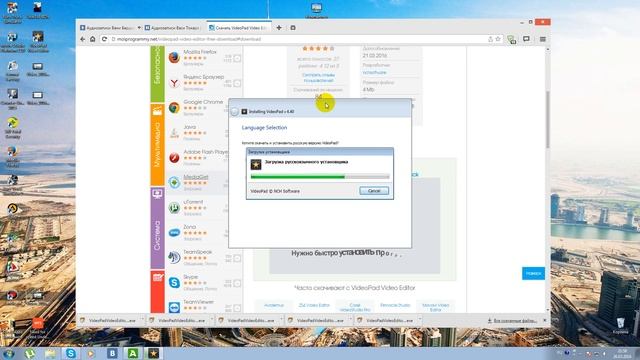Click show all downloads link in download bar
Image resolution: width=640 pixels, height=360 pixels.
(512, 321)
